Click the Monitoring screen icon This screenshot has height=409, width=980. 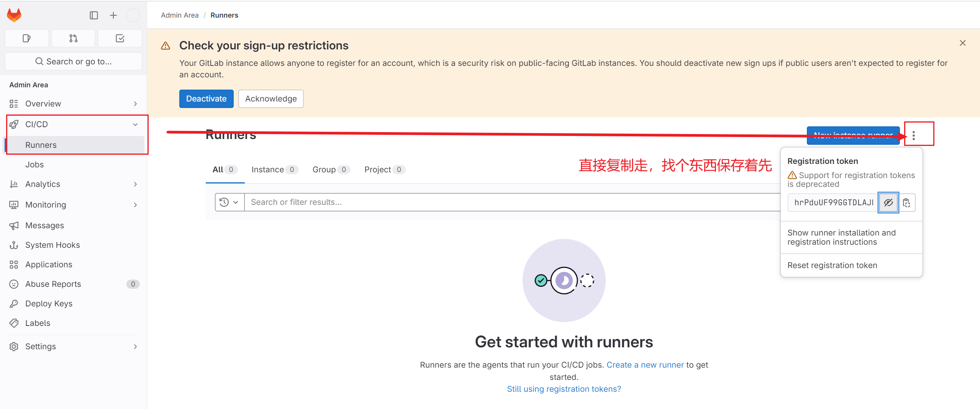click(14, 205)
